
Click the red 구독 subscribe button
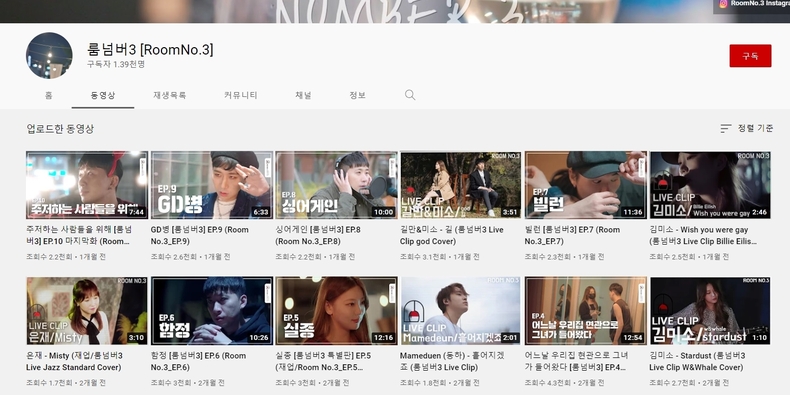point(750,56)
